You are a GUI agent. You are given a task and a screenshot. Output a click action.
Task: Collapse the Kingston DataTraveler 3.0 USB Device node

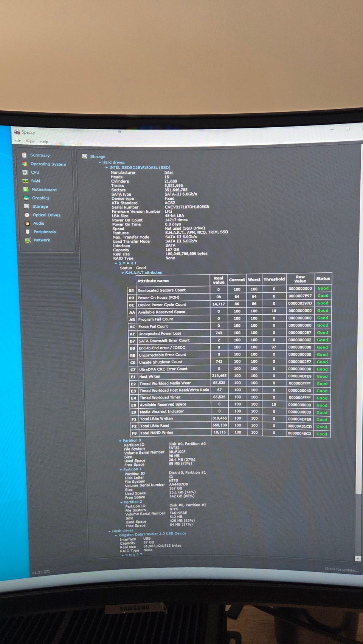[116, 535]
